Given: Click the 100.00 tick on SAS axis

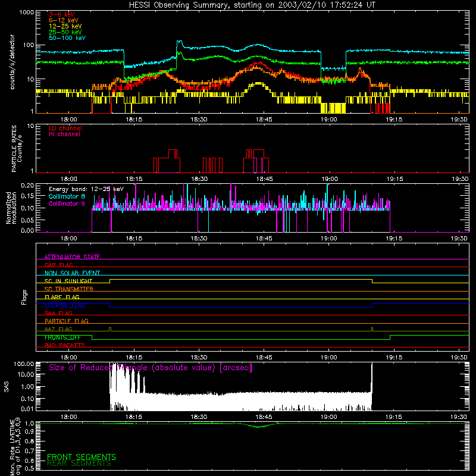Looking at the screenshot, I should point(24,364).
